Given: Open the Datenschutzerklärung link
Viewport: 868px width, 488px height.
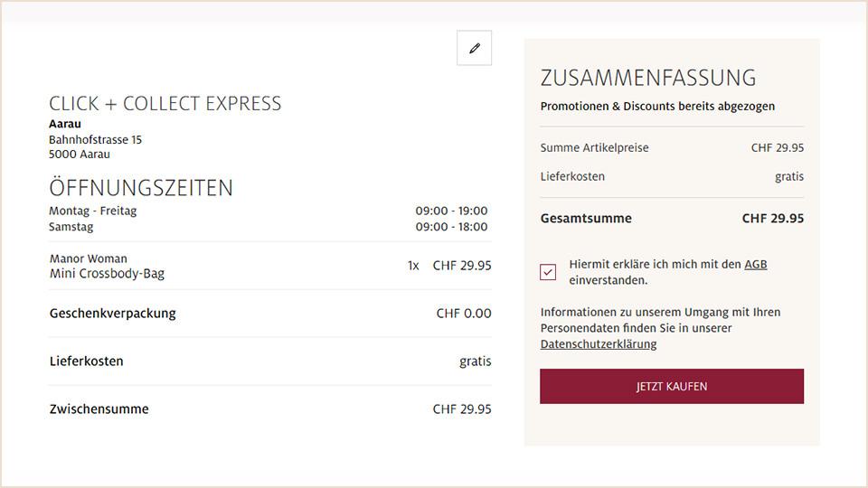Looking at the screenshot, I should (x=599, y=344).
